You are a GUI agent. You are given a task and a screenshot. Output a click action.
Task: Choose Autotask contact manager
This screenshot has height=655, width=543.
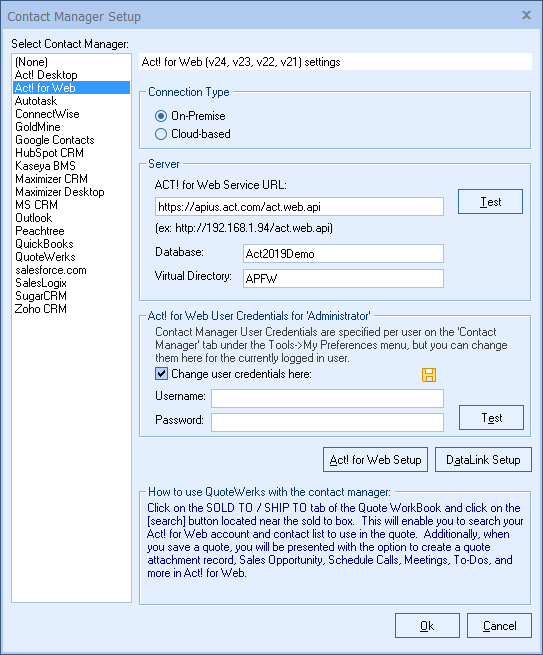point(71,101)
